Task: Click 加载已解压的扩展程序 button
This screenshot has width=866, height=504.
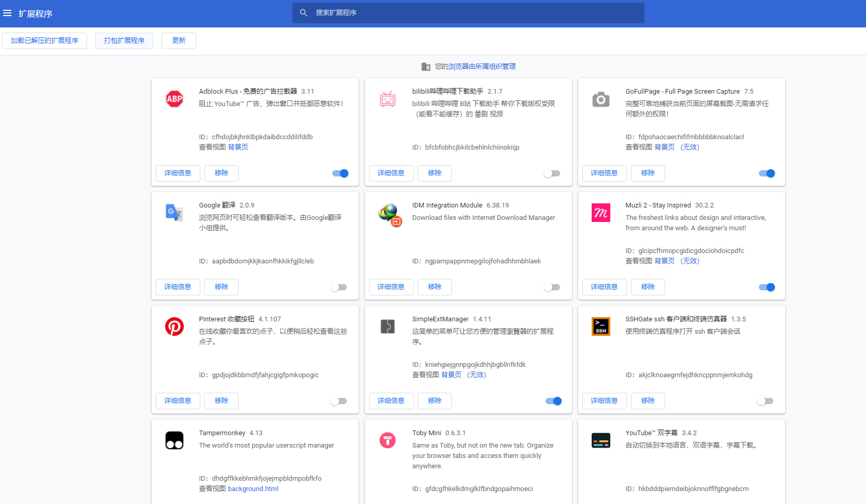Action: [x=45, y=41]
